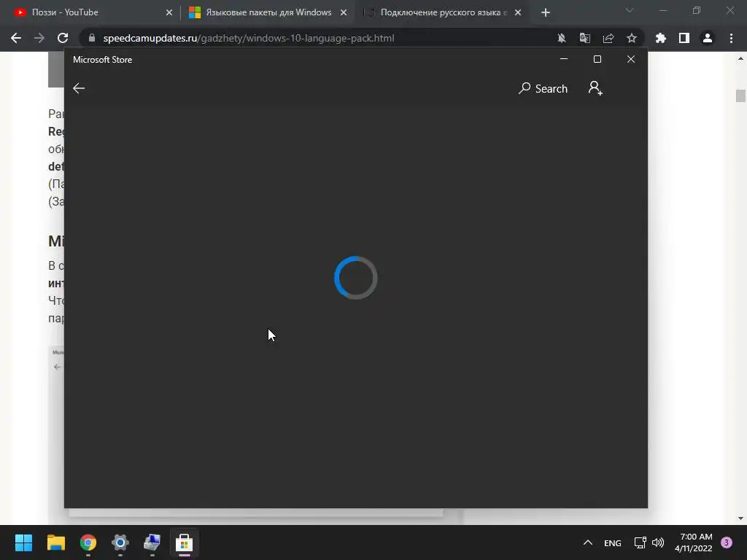Open notifications blocked icon in address bar
Viewport: 747px width, 560px height.
click(x=562, y=38)
